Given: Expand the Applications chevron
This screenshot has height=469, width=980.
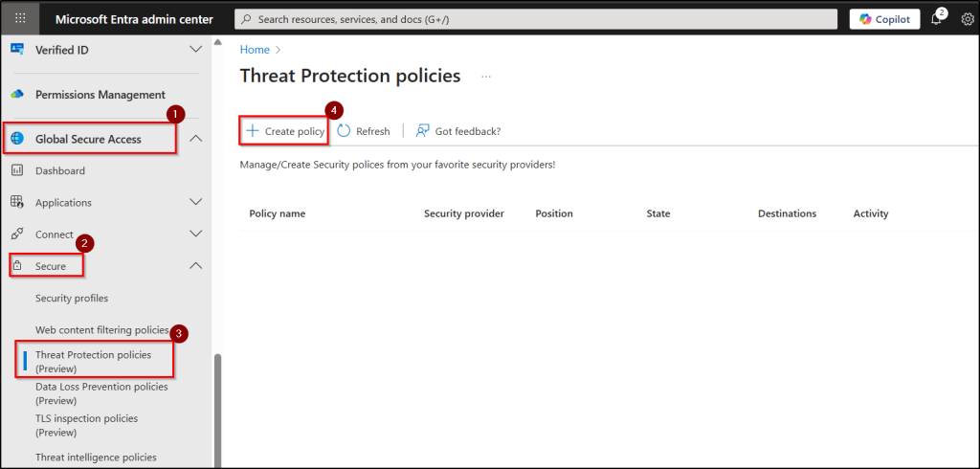Looking at the screenshot, I should point(195,202).
